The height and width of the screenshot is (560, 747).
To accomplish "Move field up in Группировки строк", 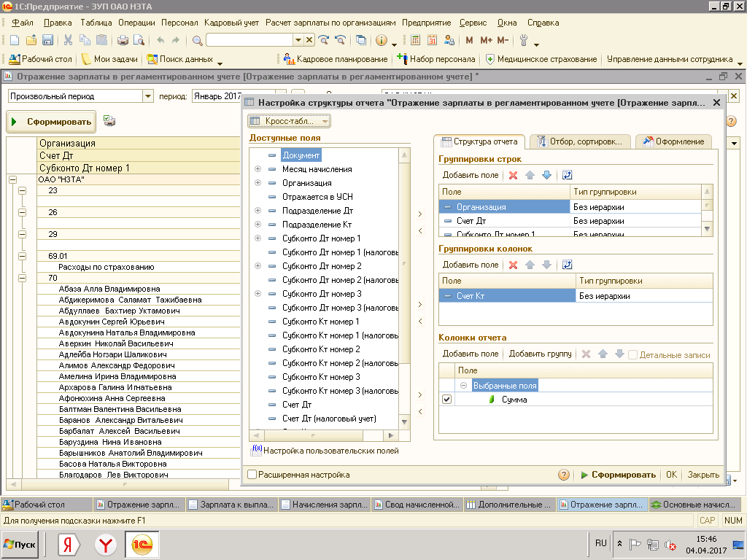I will click(x=530, y=175).
